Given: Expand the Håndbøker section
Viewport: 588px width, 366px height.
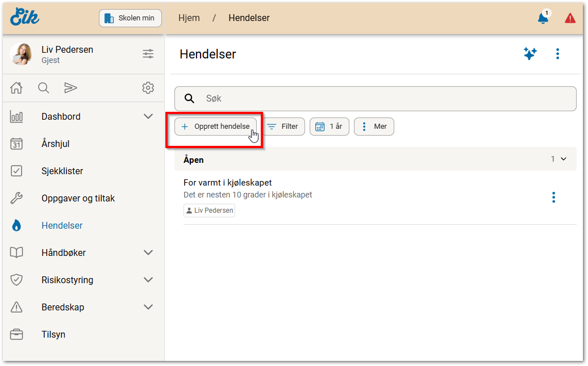Looking at the screenshot, I should [148, 253].
